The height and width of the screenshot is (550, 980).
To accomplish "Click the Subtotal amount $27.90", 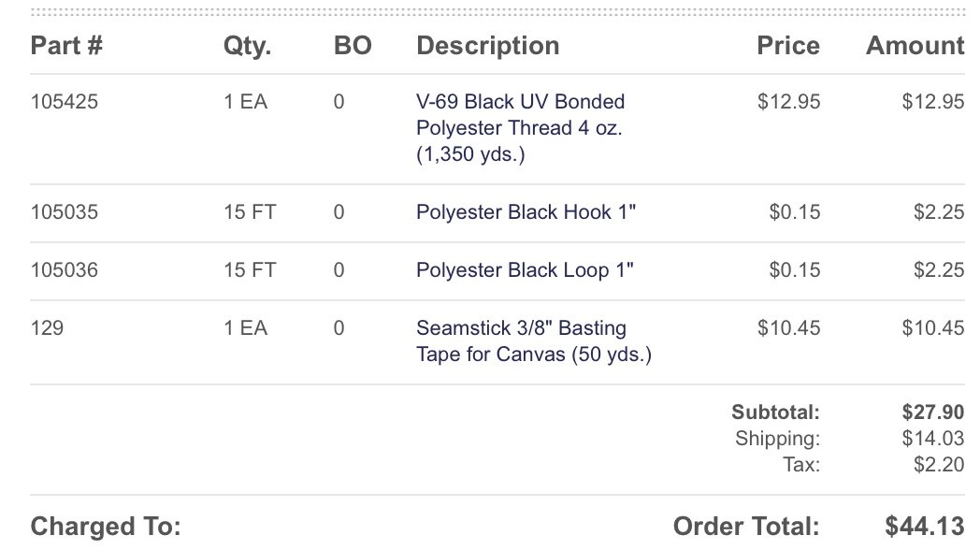I will click(x=933, y=412).
